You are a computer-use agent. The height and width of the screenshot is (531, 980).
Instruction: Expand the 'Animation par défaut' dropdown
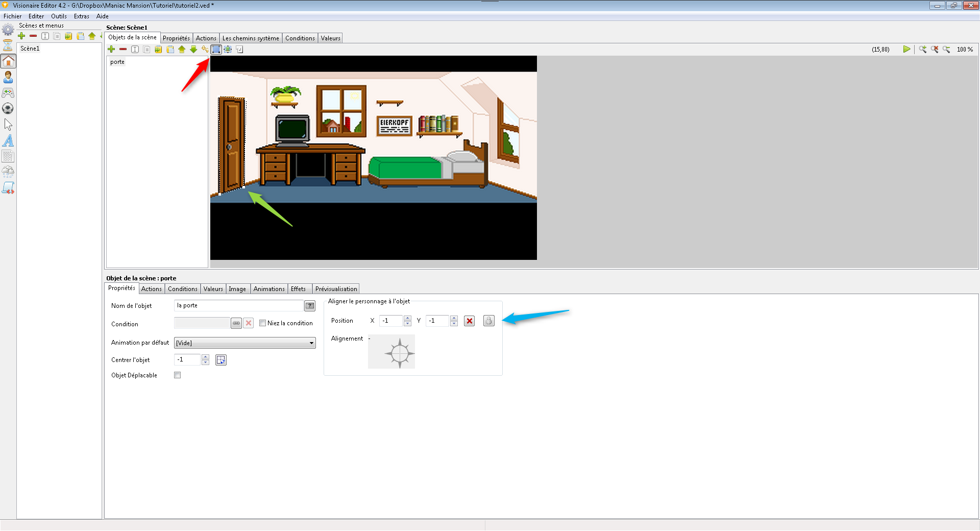click(311, 343)
